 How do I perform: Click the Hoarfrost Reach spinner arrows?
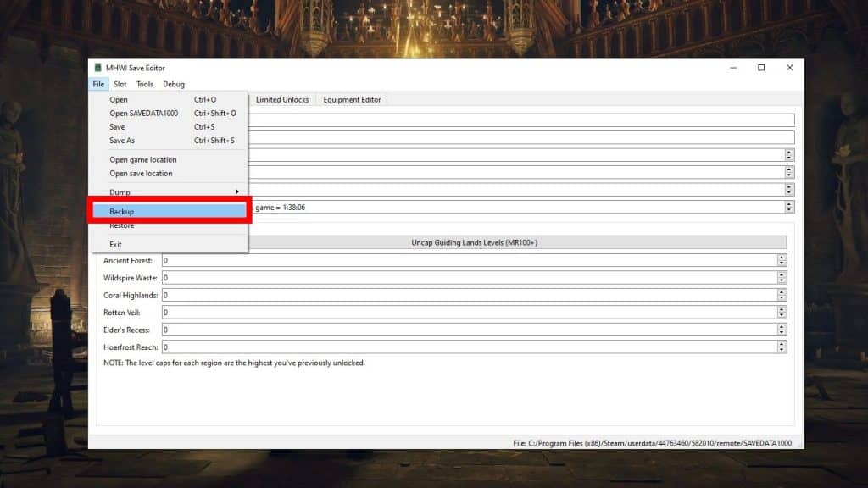(782, 347)
